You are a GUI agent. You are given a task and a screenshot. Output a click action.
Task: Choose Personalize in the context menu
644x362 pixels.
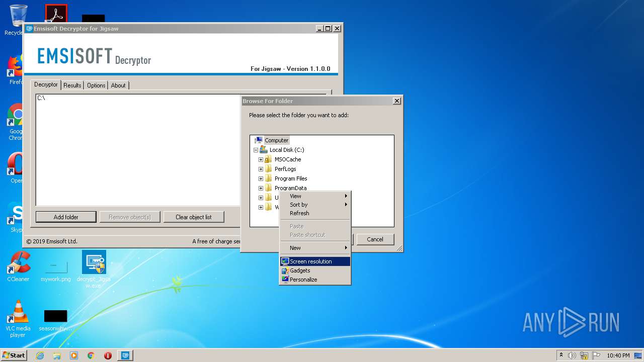(315, 280)
